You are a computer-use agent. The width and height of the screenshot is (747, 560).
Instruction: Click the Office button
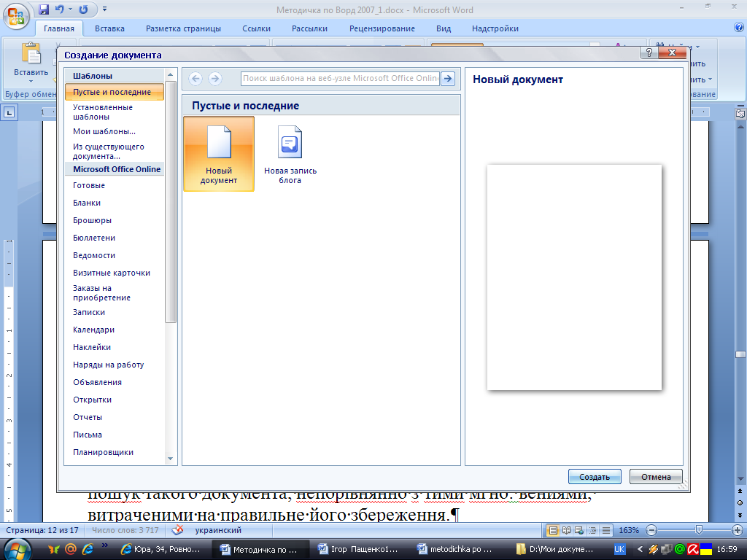click(x=16, y=16)
